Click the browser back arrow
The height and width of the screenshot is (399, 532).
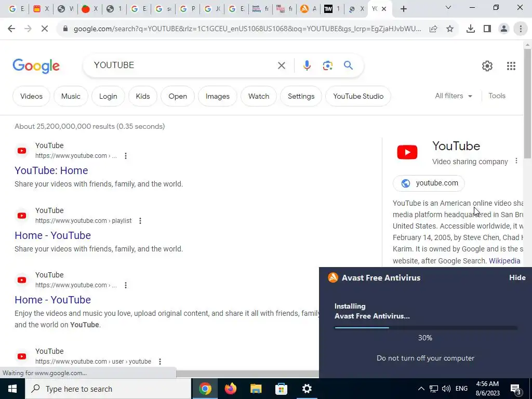pos(11,29)
